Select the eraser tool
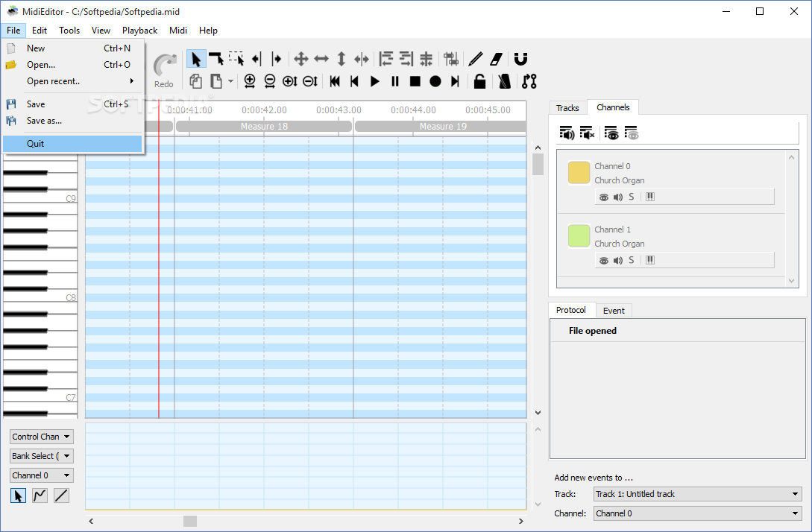The image size is (812, 532). click(496, 59)
